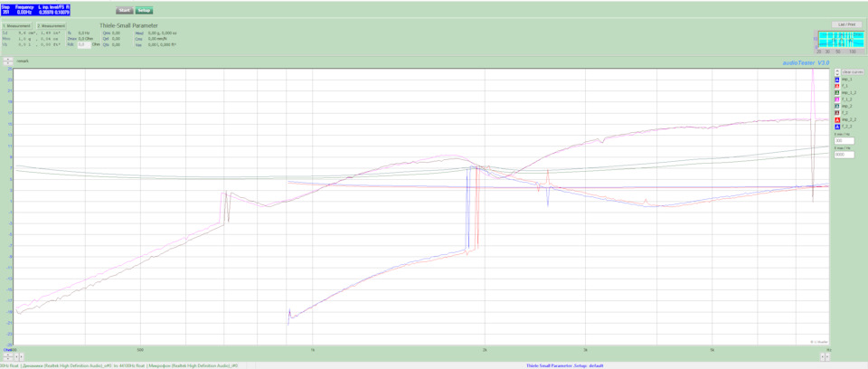
Task: Click the Rdc Ohm input field
Action: (x=83, y=44)
